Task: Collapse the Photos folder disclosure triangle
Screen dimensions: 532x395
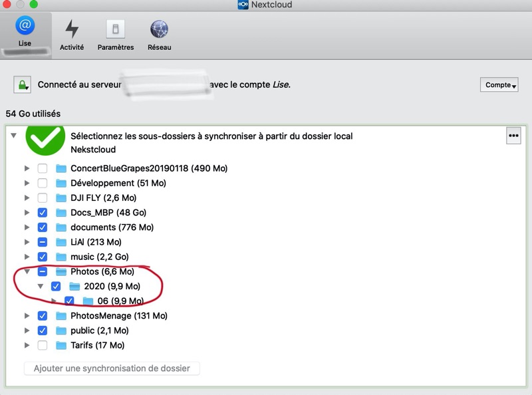Action: [x=27, y=271]
